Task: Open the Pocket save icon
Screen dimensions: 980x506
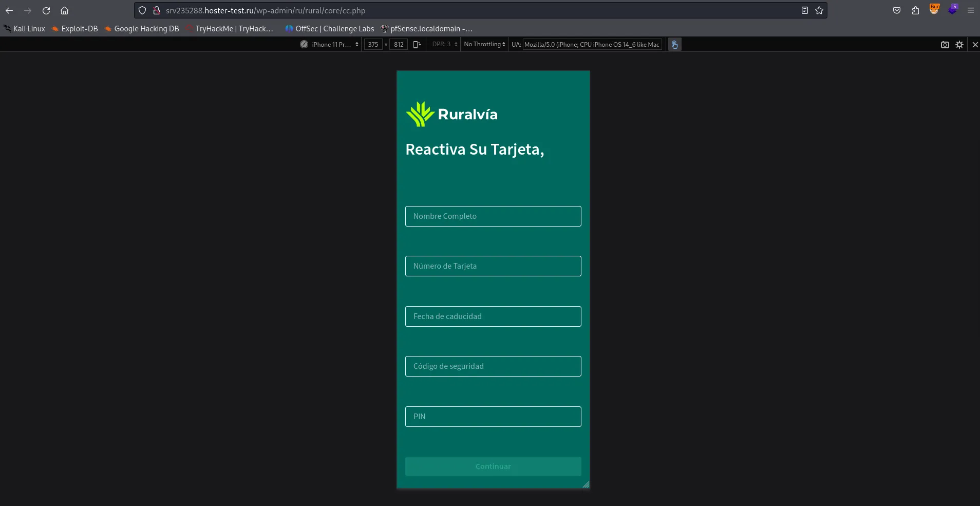Action: [897, 10]
